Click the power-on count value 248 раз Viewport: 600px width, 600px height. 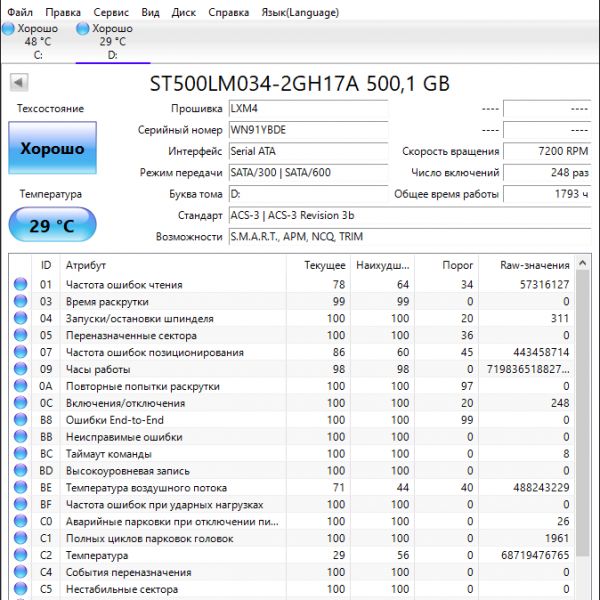pos(547,173)
